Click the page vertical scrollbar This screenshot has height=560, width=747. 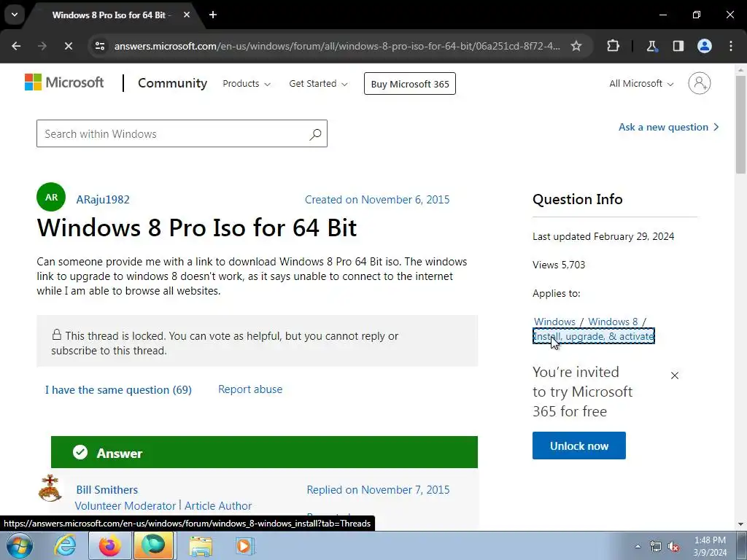tap(741, 125)
